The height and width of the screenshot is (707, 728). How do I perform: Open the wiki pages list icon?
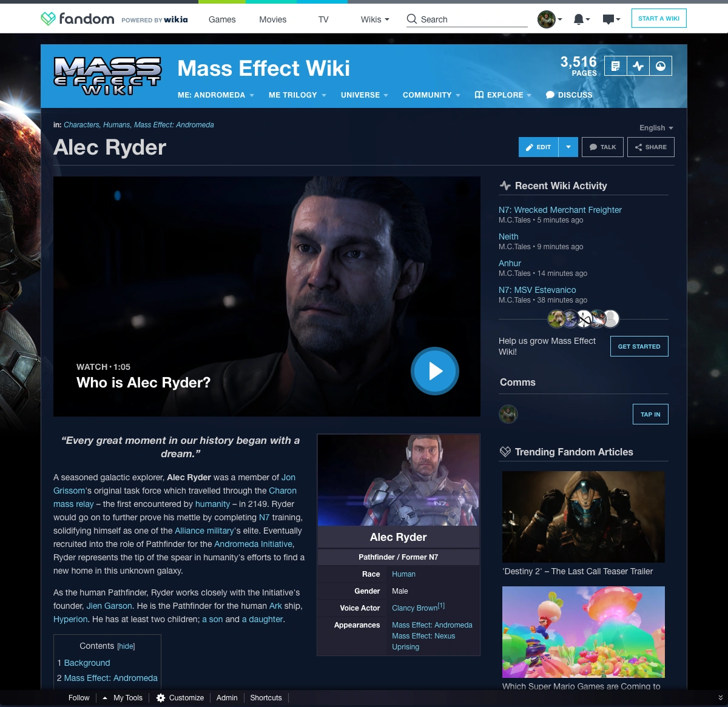coord(616,65)
